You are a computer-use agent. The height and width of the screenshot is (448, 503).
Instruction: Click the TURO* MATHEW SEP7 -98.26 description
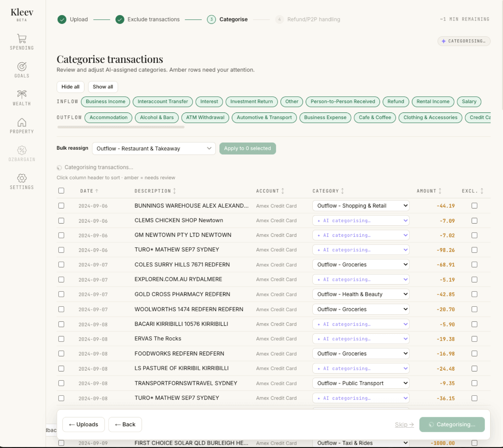[x=177, y=250]
